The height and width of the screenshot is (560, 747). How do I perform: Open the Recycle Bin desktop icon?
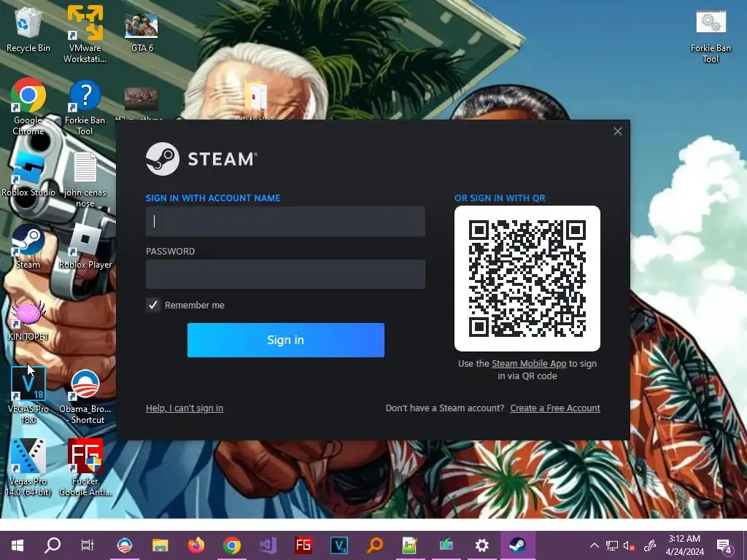click(x=28, y=28)
